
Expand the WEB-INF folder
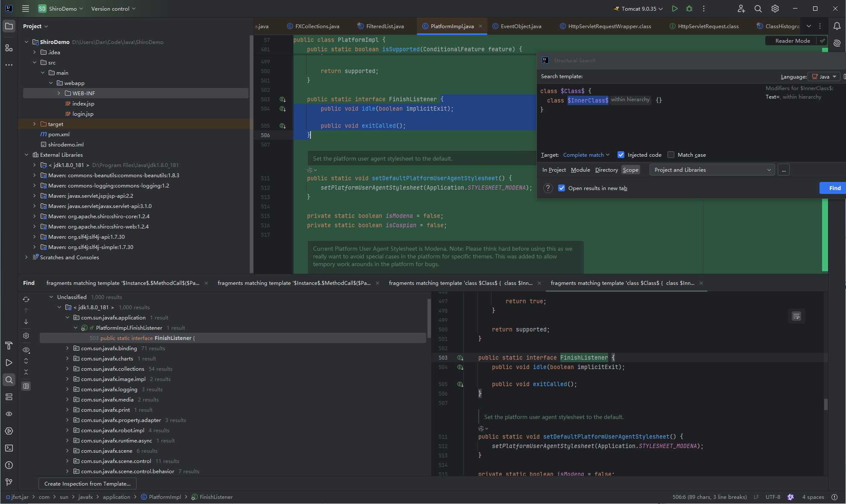[59, 93]
